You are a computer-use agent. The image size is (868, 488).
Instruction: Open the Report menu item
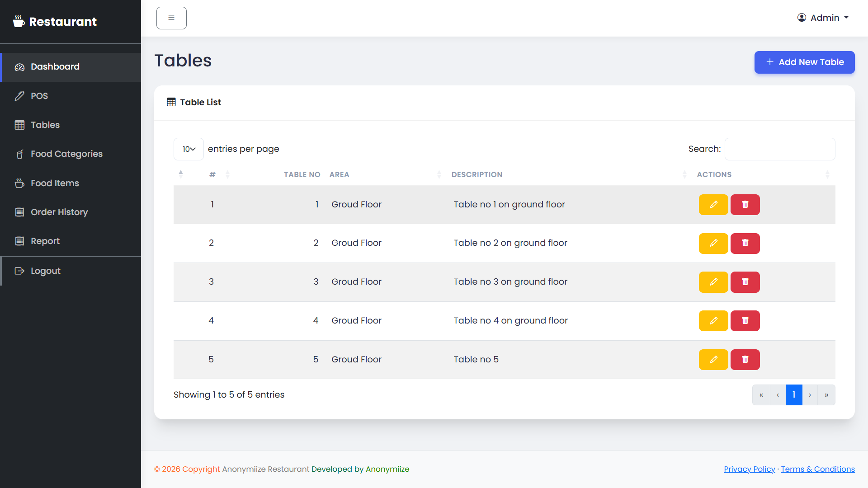71,241
